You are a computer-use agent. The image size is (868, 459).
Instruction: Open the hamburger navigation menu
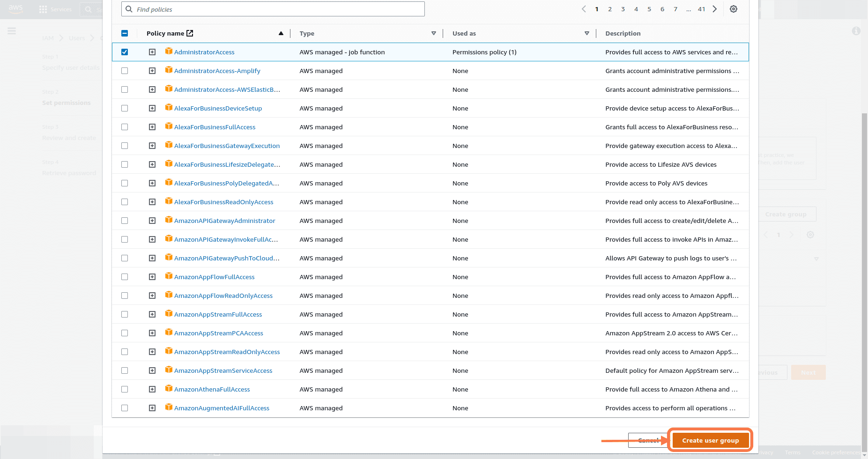12,31
